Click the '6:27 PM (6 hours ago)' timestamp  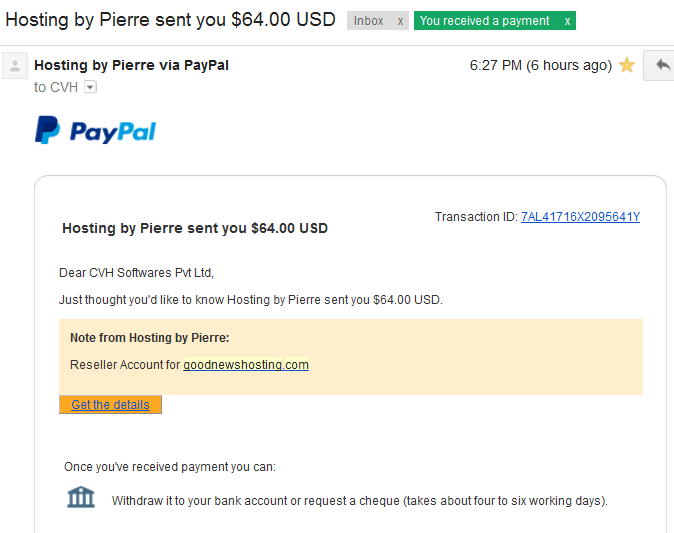coord(541,65)
